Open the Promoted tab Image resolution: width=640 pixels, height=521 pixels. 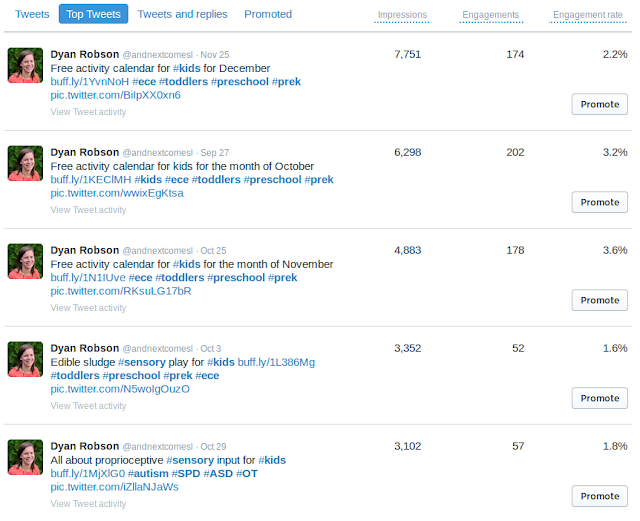268,14
